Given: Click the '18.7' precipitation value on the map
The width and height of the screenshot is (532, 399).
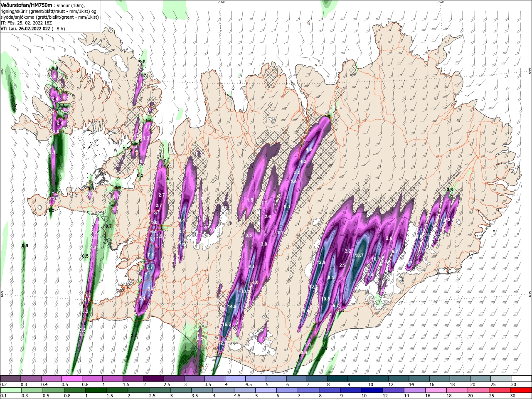Looking at the screenshot, I should tap(359, 255).
